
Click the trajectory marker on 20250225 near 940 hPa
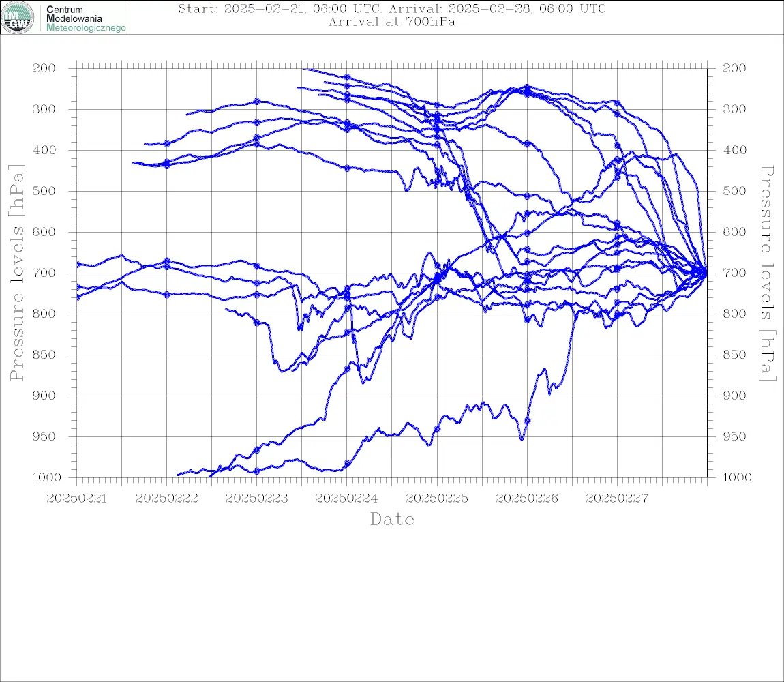437,429
